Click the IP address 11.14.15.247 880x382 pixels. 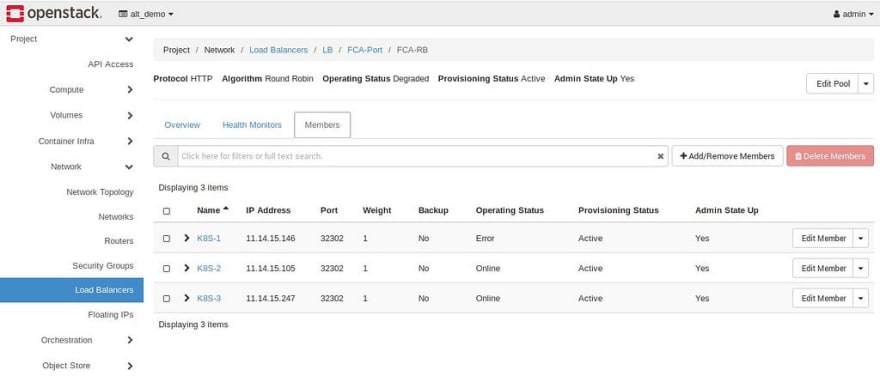coord(271,298)
